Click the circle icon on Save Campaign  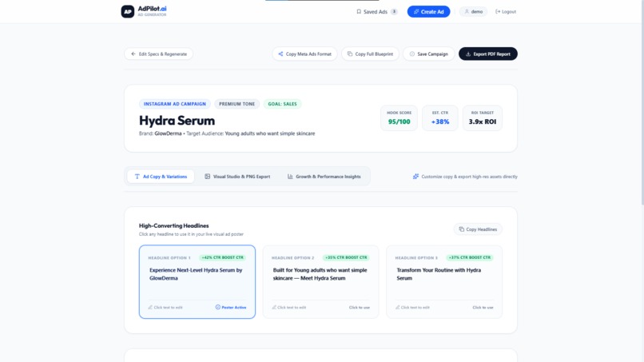click(412, 54)
